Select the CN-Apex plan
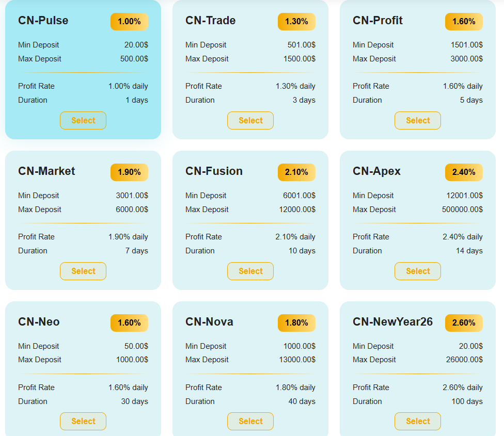 [418, 271]
